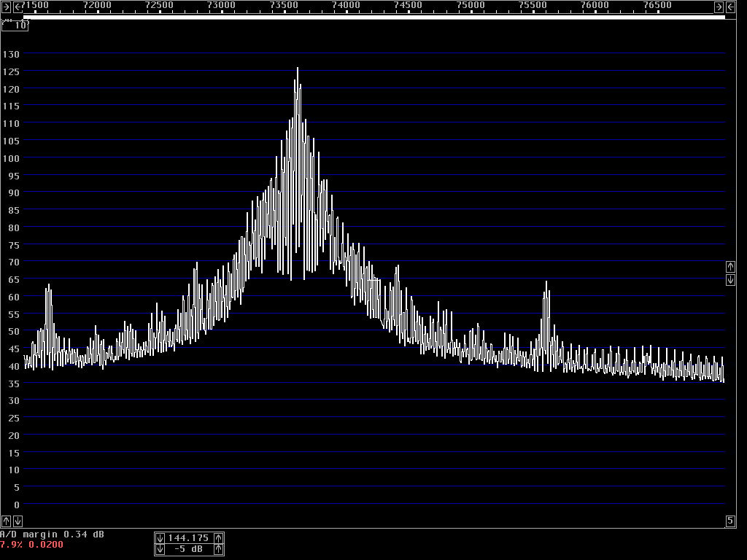This screenshot has height=560, width=747.
Task: Click the 76500 frequency scale label
Action: (657, 5)
